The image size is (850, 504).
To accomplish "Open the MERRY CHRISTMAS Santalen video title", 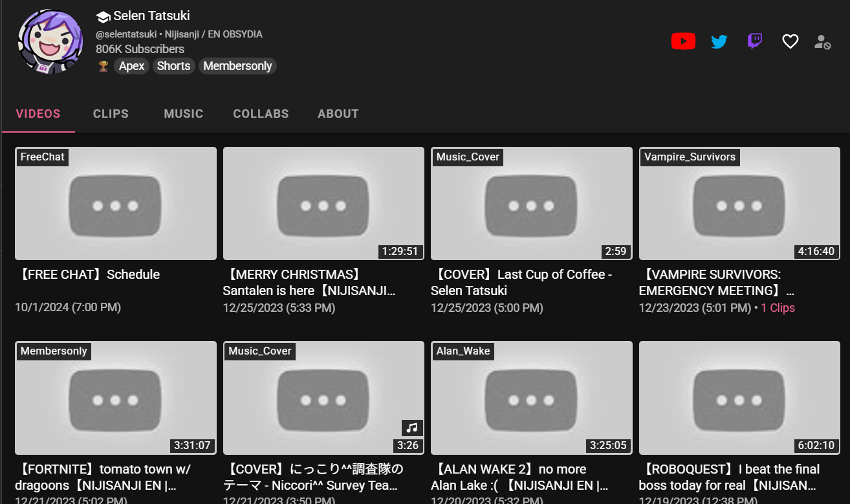I will tap(309, 283).
